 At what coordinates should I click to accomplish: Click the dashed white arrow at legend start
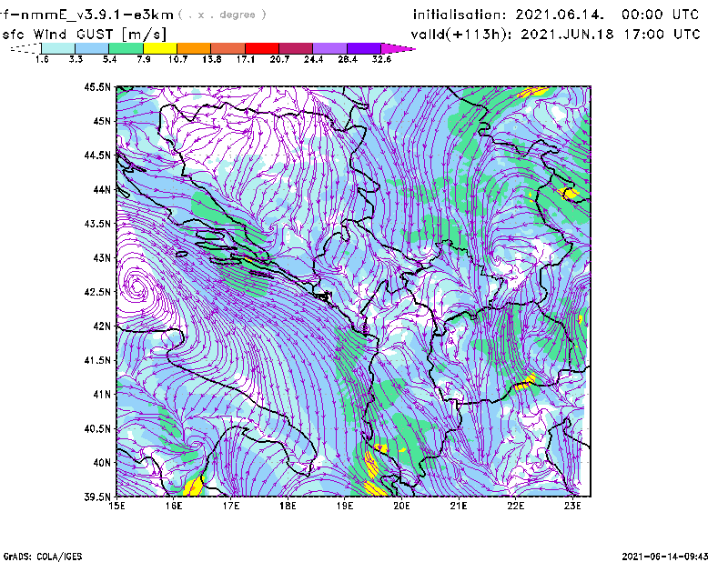[25, 48]
